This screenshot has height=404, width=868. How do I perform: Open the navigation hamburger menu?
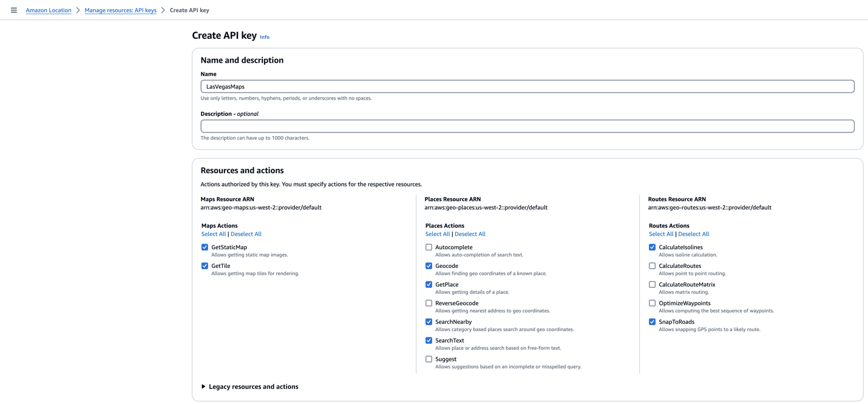click(14, 10)
